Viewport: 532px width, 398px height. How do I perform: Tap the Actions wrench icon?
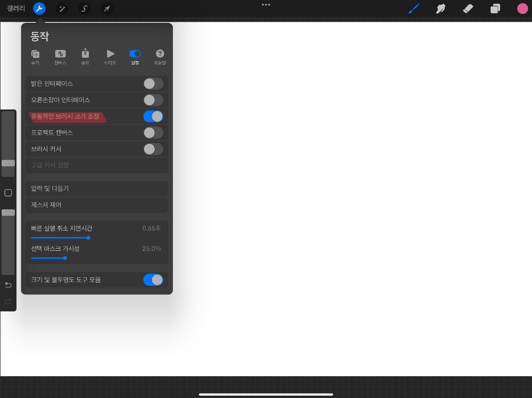pos(39,9)
